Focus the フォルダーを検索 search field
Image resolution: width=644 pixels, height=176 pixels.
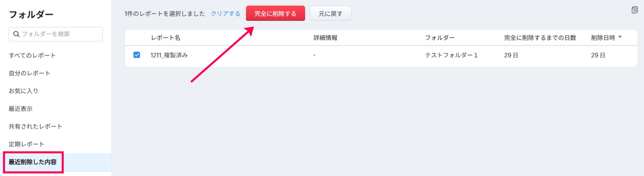[x=56, y=34]
